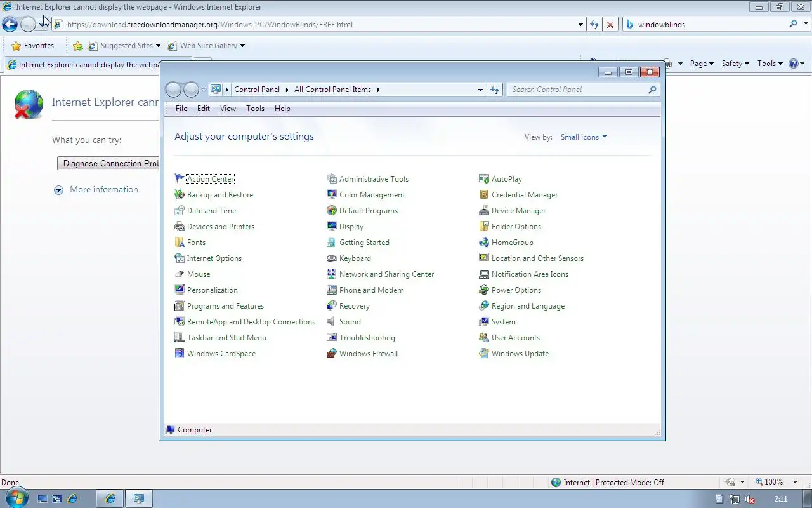The height and width of the screenshot is (508, 812).
Task: Open the Action Center flag icon
Action: tap(180, 179)
